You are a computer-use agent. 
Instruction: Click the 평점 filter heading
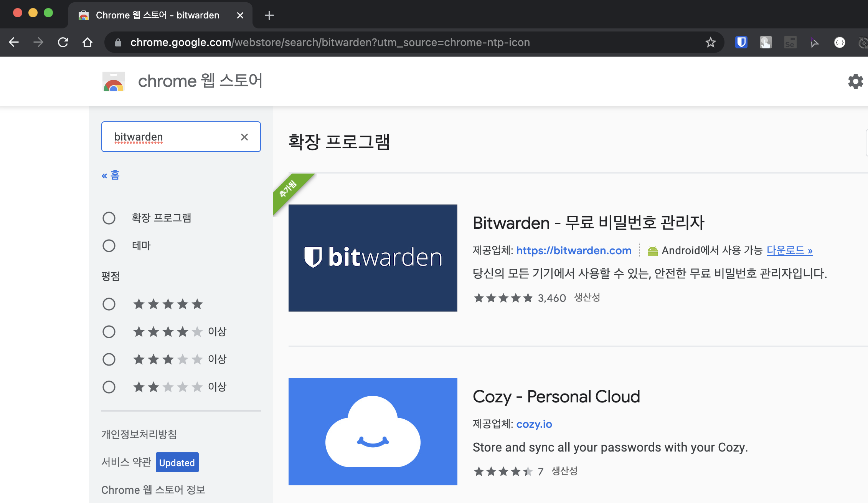111,276
